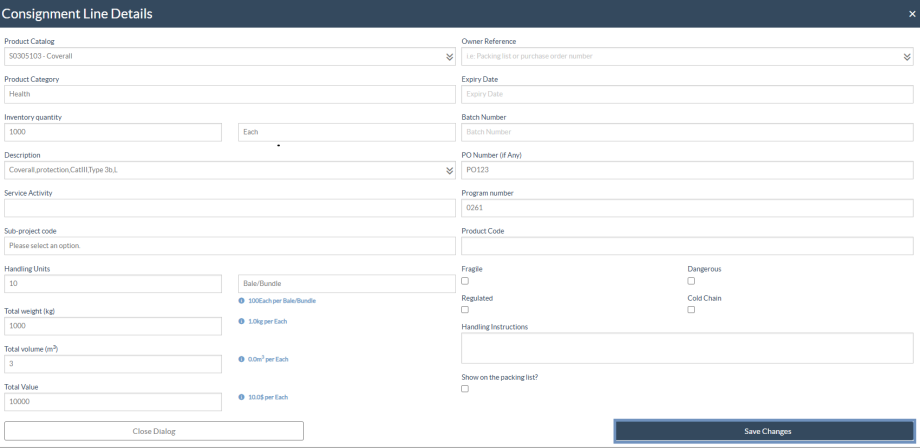Enable Show on the packing list checkbox
920x448 pixels.
pos(465,389)
